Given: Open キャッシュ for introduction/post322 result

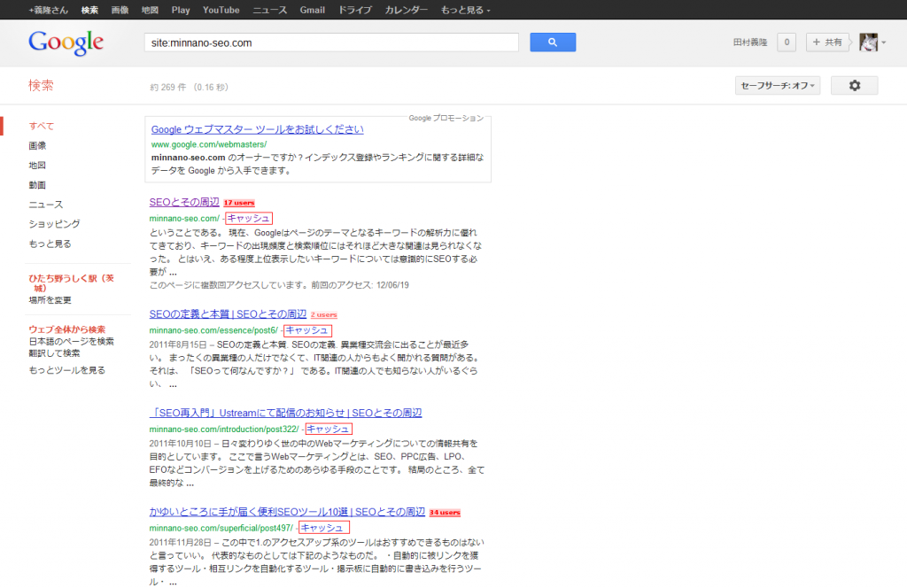Looking at the screenshot, I should click(x=328, y=429).
